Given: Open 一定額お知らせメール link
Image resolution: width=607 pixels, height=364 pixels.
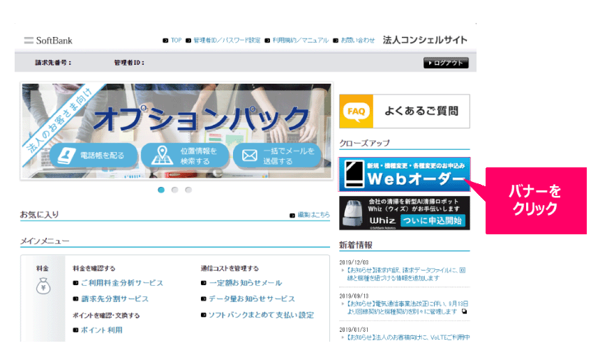Looking at the screenshot, I should click(x=246, y=283).
